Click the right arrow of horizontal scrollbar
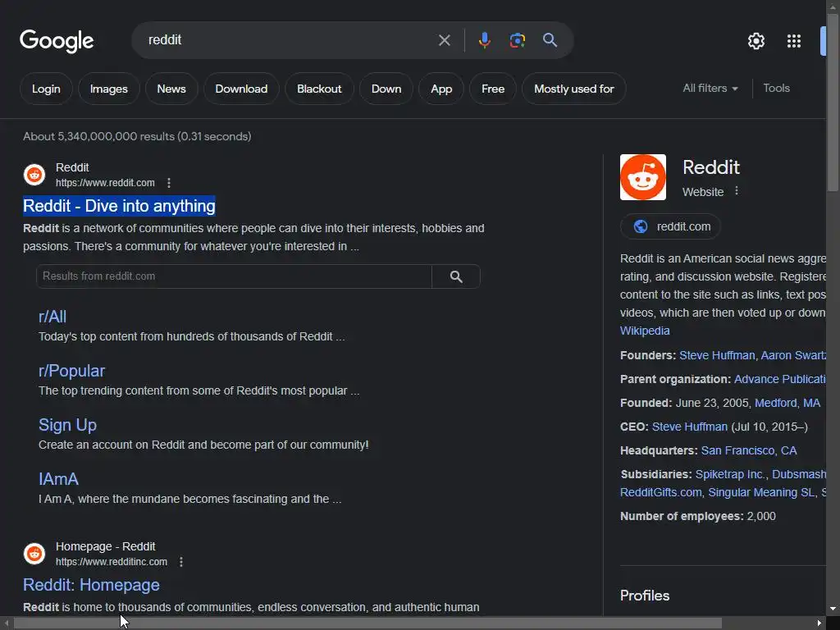The image size is (840, 630). (819, 623)
